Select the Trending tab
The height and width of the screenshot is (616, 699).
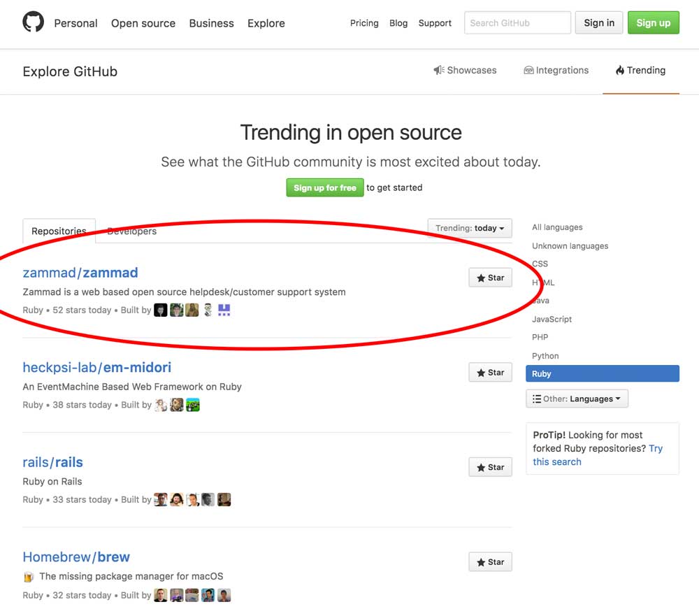pyautogui.click(x=640, y=70)
